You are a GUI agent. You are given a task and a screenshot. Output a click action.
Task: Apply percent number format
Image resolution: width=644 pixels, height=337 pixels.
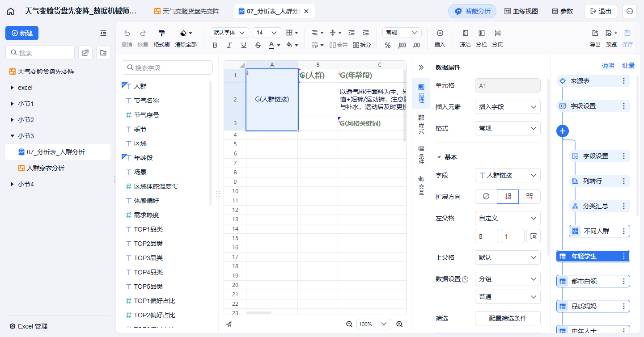pos(388,45)
